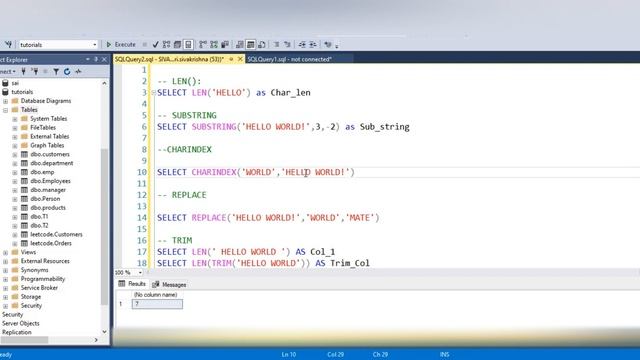This screenshot has width=640, height=360.
Task: Uncomment the selected lines
Action: pos(287,44)
